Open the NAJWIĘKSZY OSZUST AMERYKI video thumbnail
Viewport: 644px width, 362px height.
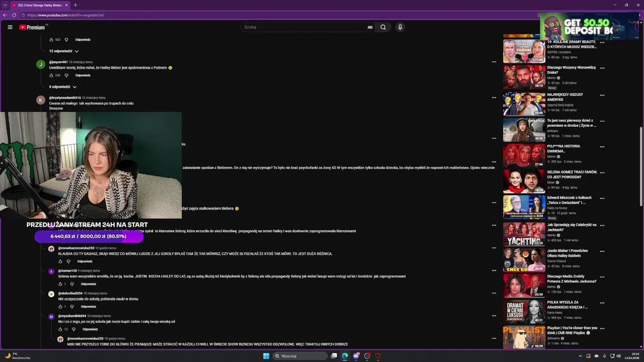(524, 104)
